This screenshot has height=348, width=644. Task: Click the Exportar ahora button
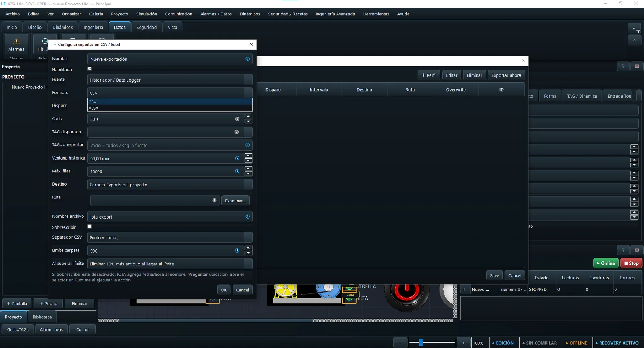pyautogui.click(x=506, y=75)
